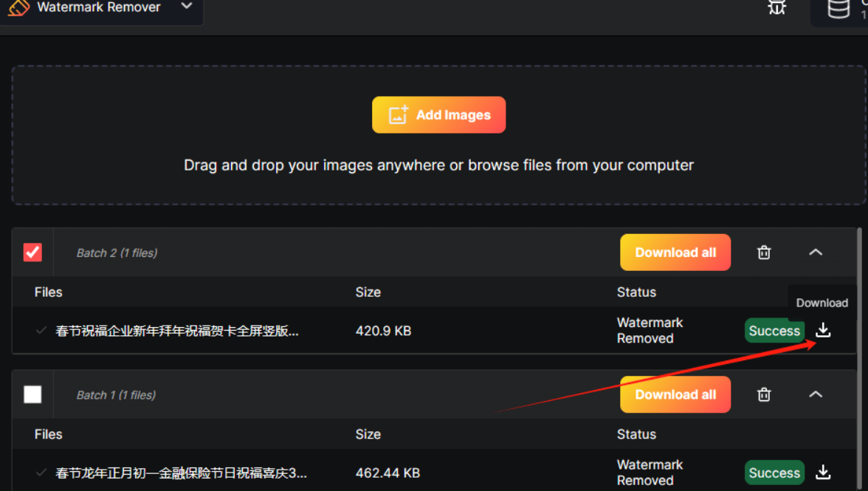Click Download all for Batch 2
The image size is (868, 491).
tap(675, 253)
